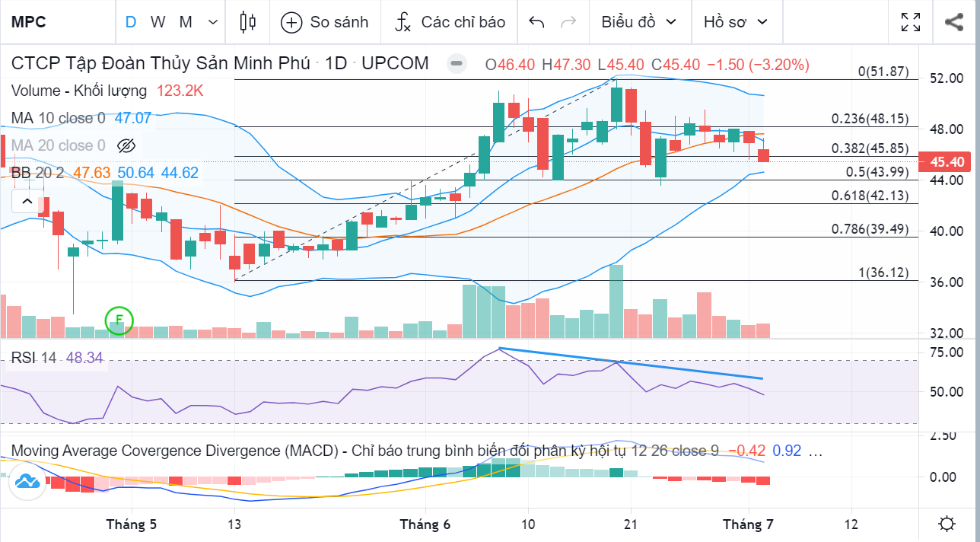Enter fullscreen mode with expand icon
The image size is (980, 542).
911,22
